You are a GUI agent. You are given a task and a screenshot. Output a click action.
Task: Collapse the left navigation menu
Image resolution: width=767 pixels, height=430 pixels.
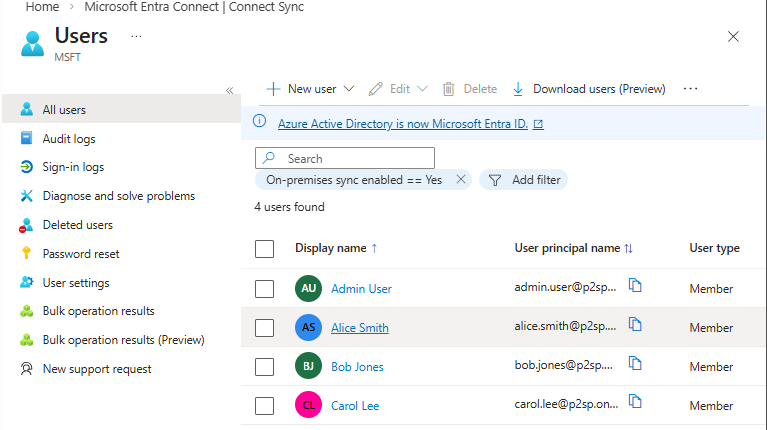[x=229, y=90]
